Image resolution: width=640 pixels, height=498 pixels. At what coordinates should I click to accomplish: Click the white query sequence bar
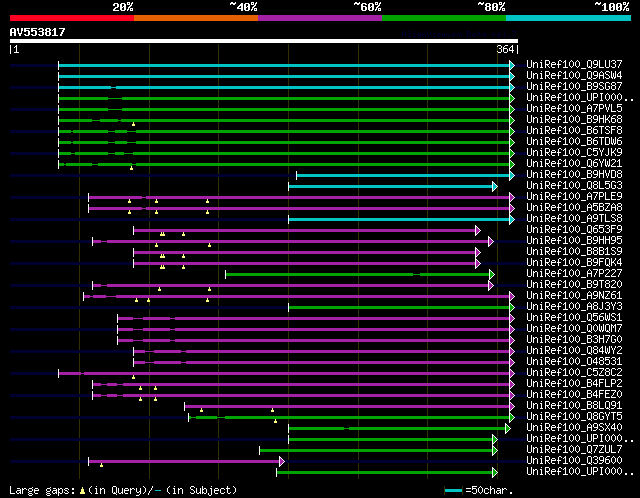coord(264,41)
